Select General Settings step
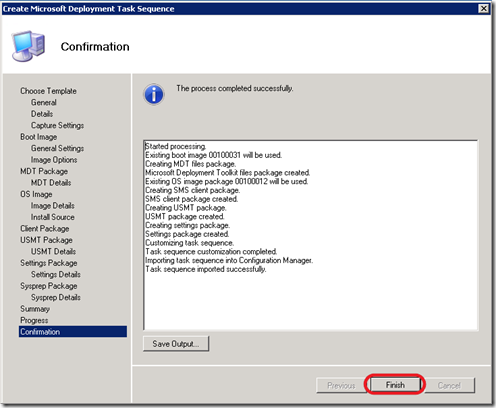 click(x=57, y=148)
